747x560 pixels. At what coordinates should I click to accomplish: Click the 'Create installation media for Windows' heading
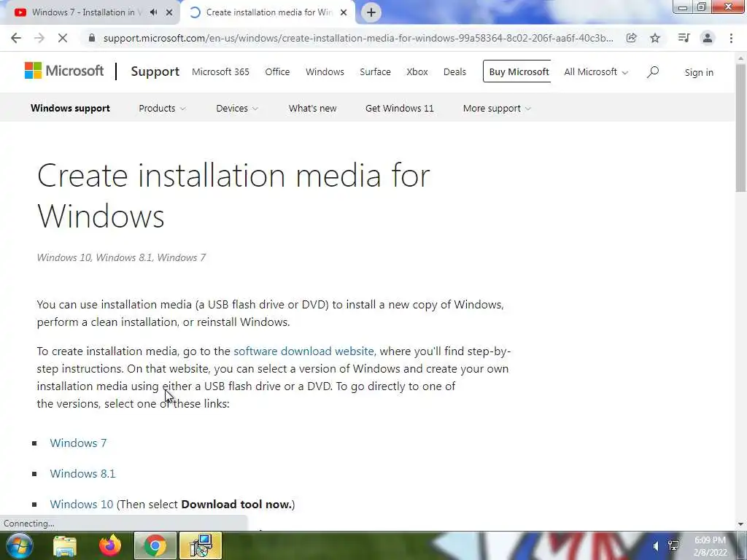(x=233, y=195)
